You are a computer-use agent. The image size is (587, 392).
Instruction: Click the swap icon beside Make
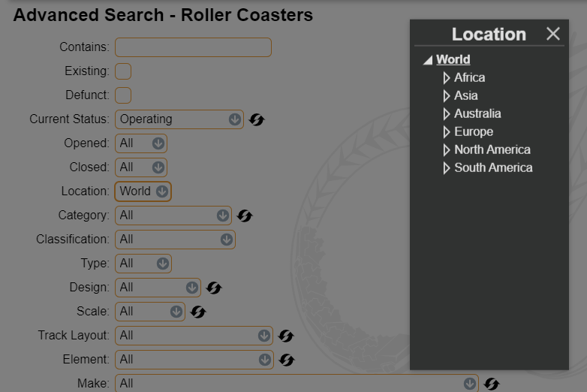[492, 384]
